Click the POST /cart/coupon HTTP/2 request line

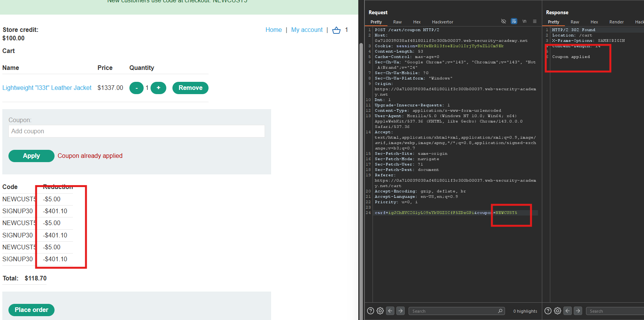click(x=407, y=30)
